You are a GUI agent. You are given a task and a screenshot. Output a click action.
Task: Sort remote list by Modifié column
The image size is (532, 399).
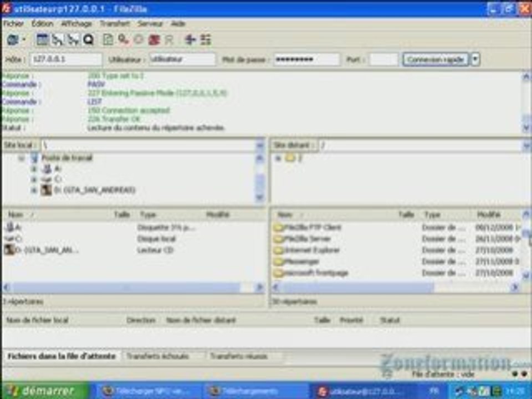click(489, 214)
